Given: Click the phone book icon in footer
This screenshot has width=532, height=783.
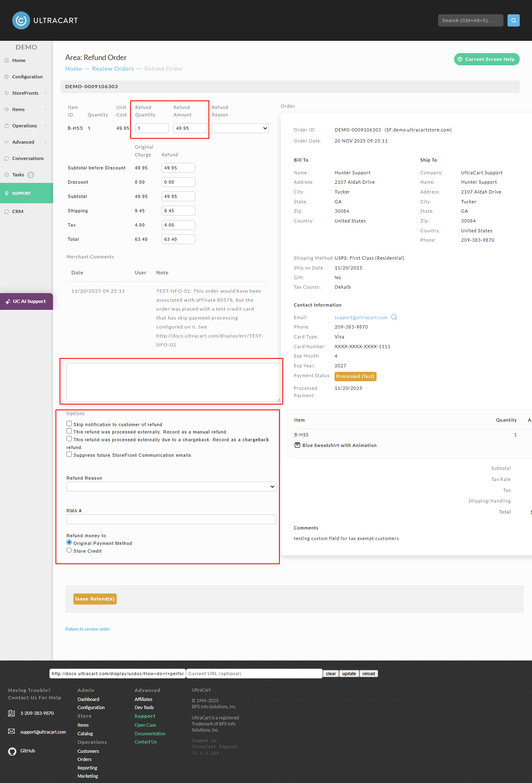Looking at the screenshot, I should [11, 713].
